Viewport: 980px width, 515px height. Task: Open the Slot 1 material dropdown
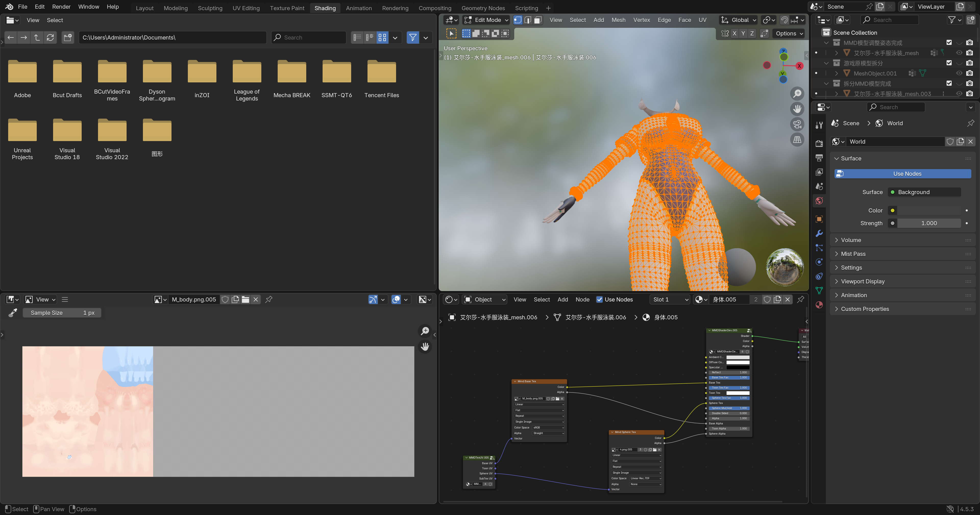tap(670, 299)
